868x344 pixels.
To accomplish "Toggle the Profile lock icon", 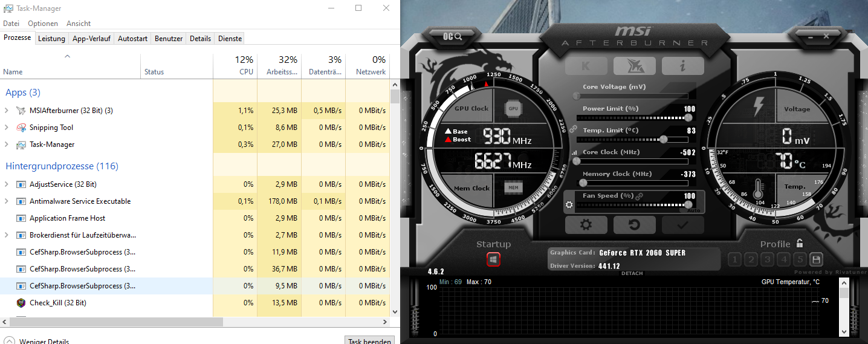I will coord(800,244).
